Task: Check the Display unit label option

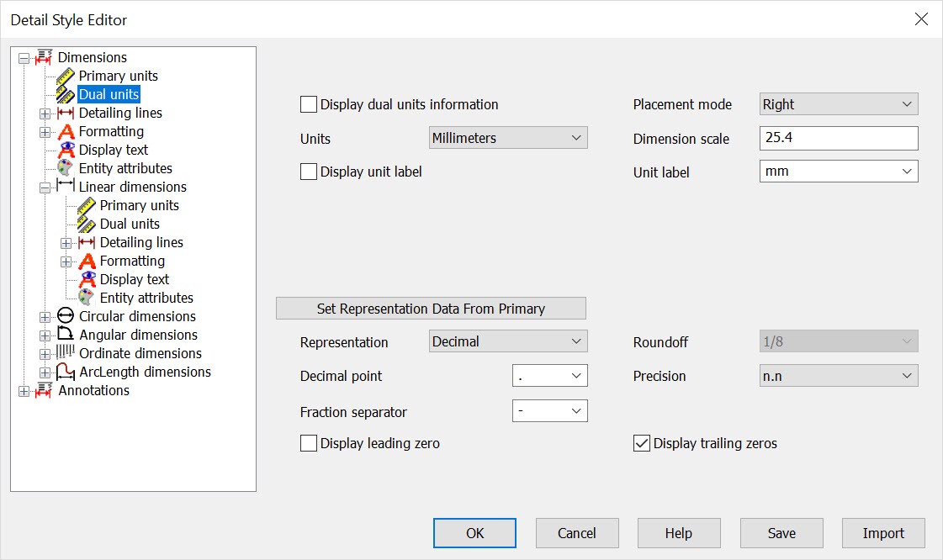Action: (x=308, y=172)
